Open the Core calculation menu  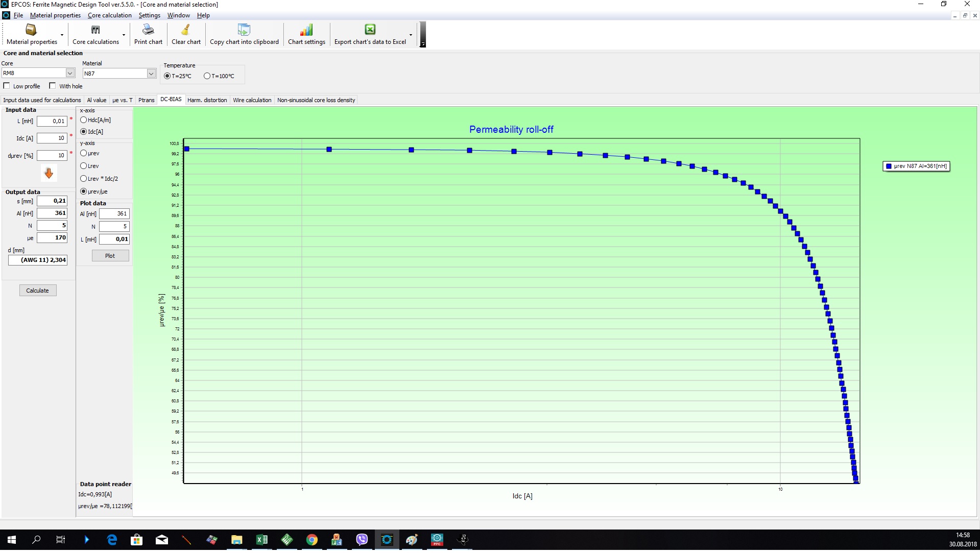click(110, 15)
